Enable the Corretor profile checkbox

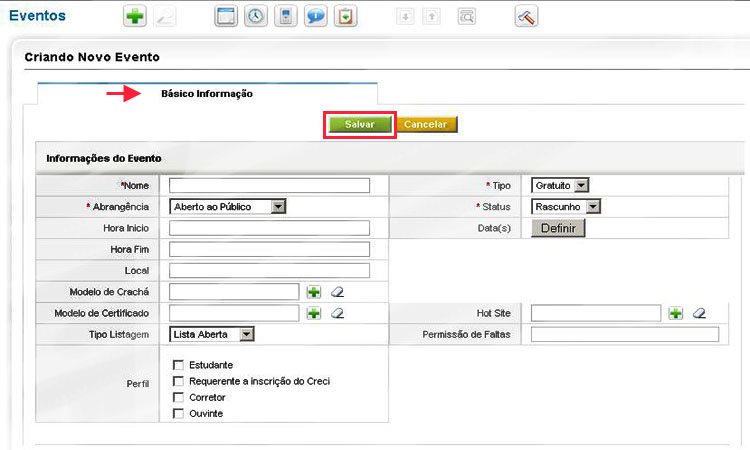coord(178,397)
